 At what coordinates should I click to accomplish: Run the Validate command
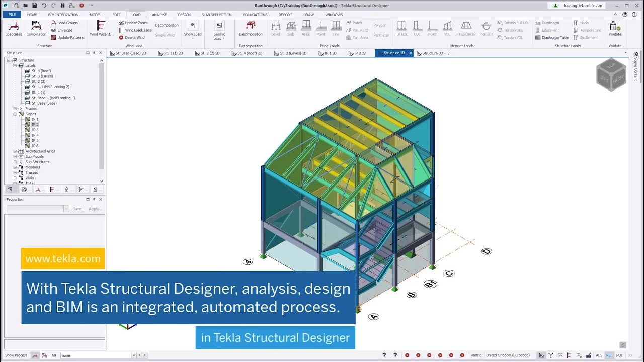(x=614, y=29)
